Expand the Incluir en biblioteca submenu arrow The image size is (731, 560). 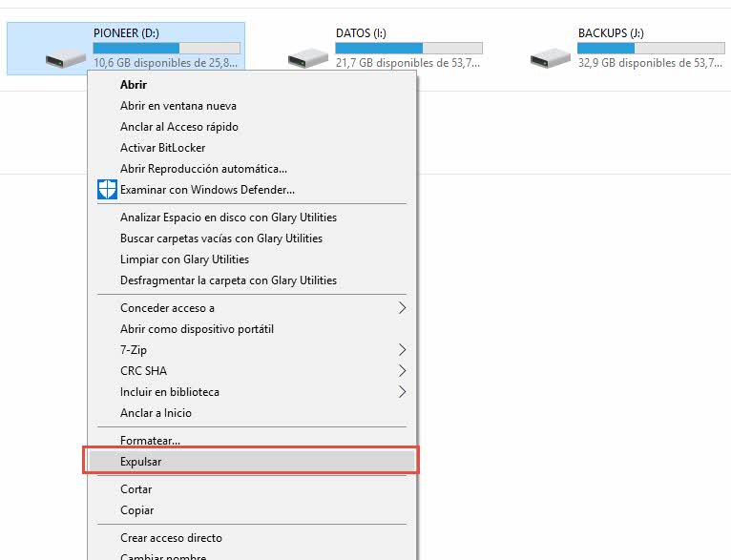402,392
